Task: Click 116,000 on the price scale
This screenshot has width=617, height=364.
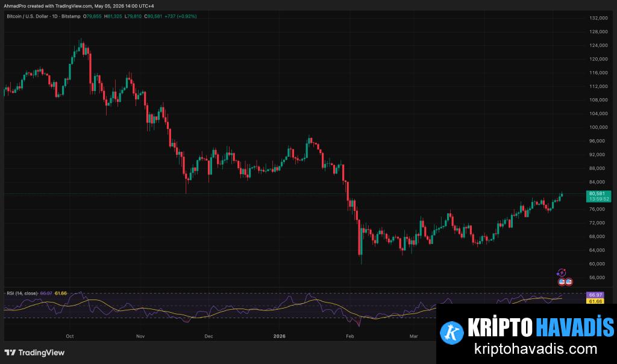Action: point(598,73)
